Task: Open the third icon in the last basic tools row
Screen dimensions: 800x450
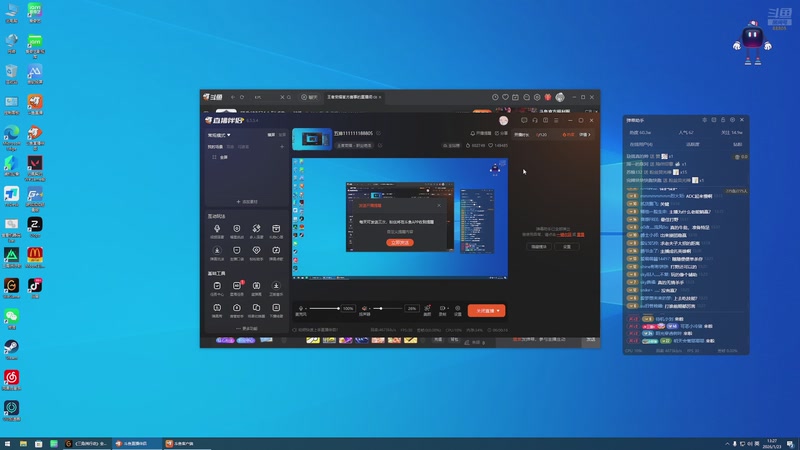Action: [256, 308]
